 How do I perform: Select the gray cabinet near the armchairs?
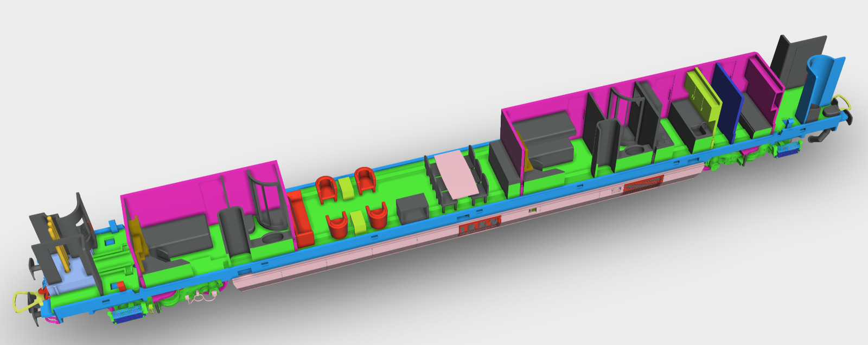coord(412,209)
